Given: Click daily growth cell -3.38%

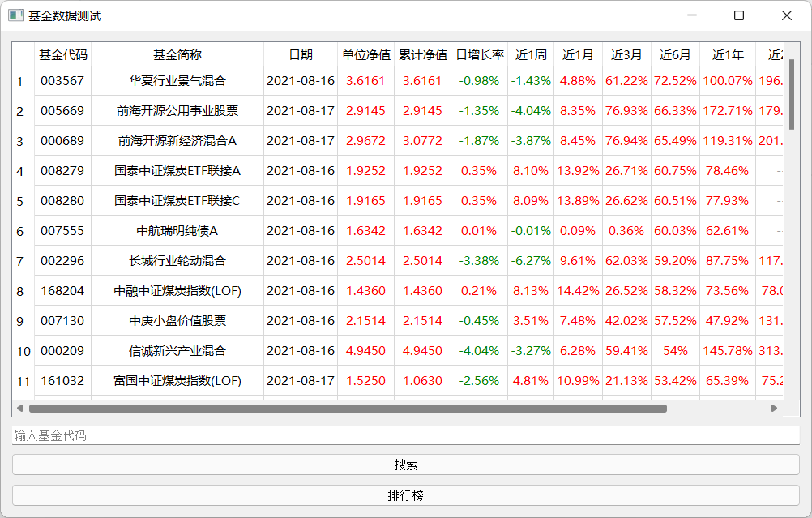Looking at the screenshot, I should (x=479, y=261).
